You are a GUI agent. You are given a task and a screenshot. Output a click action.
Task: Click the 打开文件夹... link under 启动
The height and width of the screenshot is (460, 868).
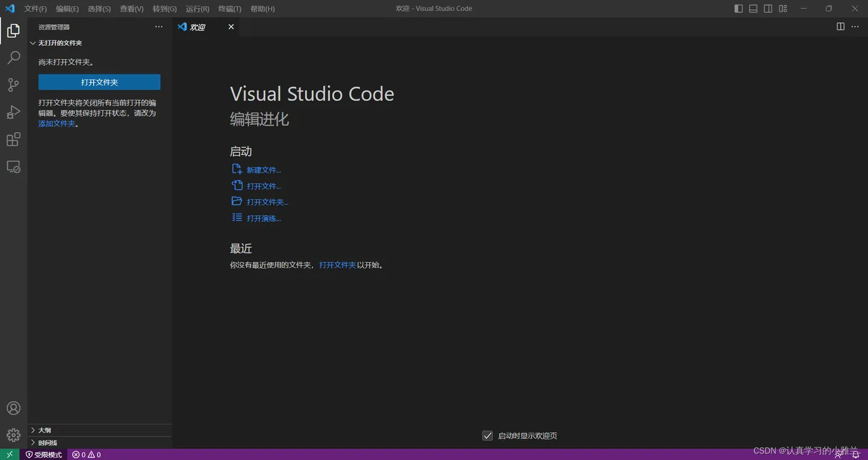tap(267, 202)
